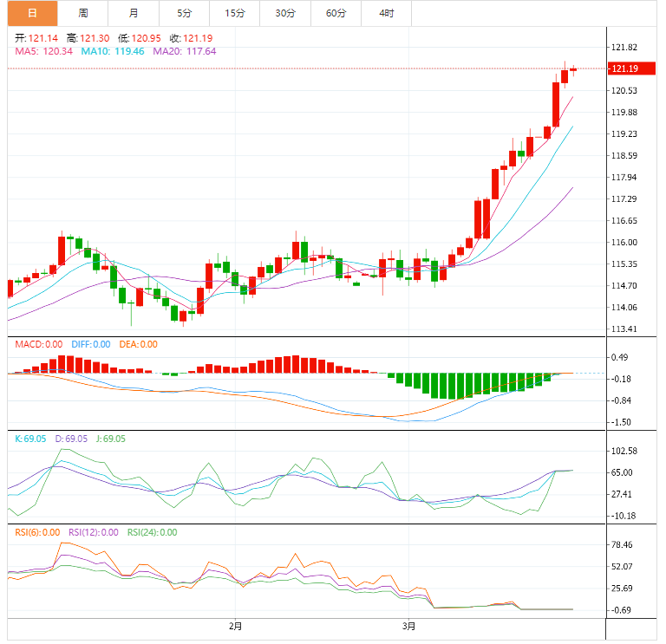Switch to the 4时 chart tab
Screen dimensions: 666x644
click(387, 13)
